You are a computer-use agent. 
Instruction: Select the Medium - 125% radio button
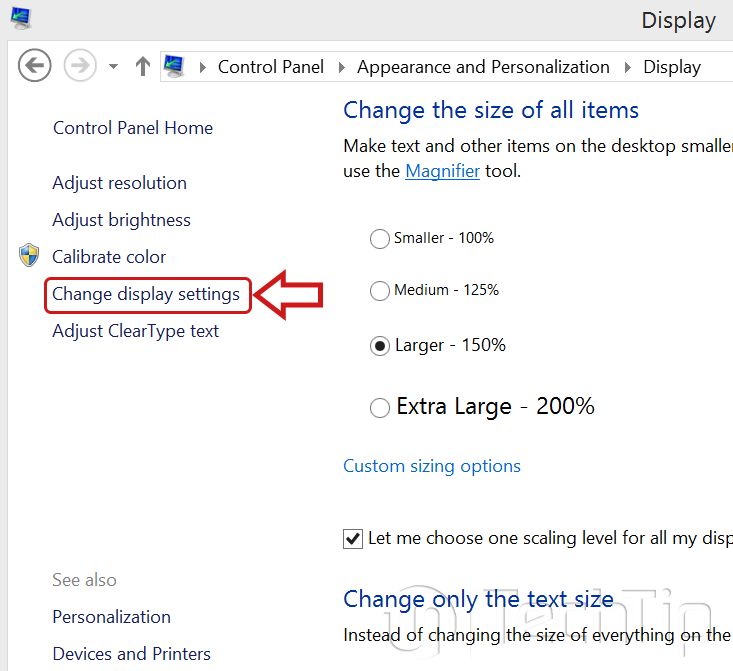[380, 291]
